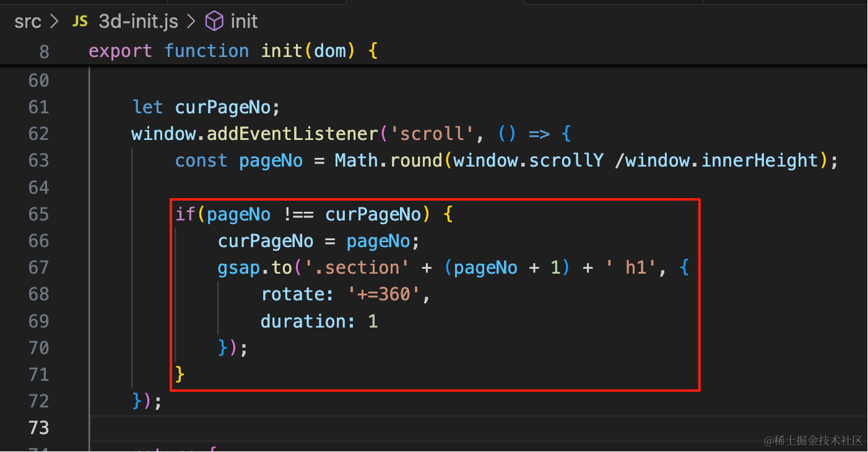
Task: Click closing }); on line 70
Action: point(233,348)
